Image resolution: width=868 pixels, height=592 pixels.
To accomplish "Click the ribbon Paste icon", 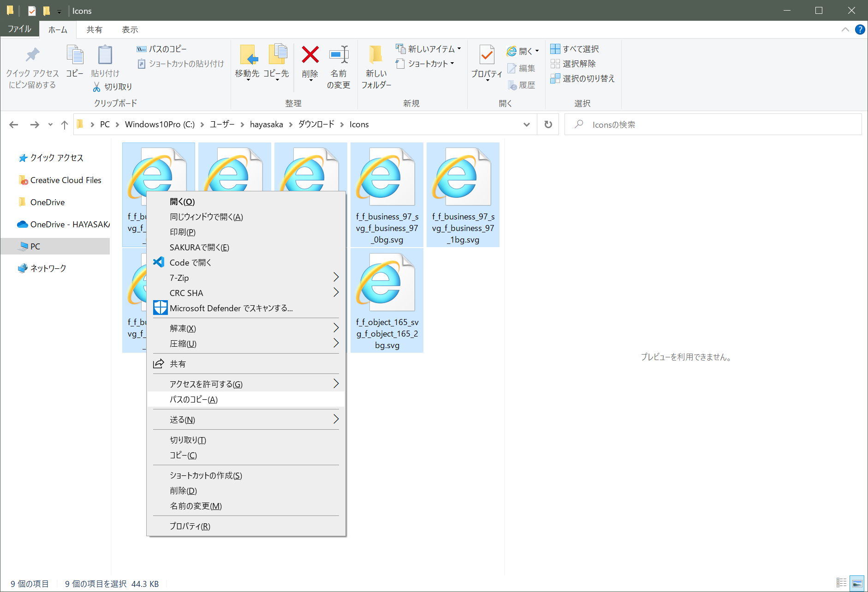I will 105,55.
